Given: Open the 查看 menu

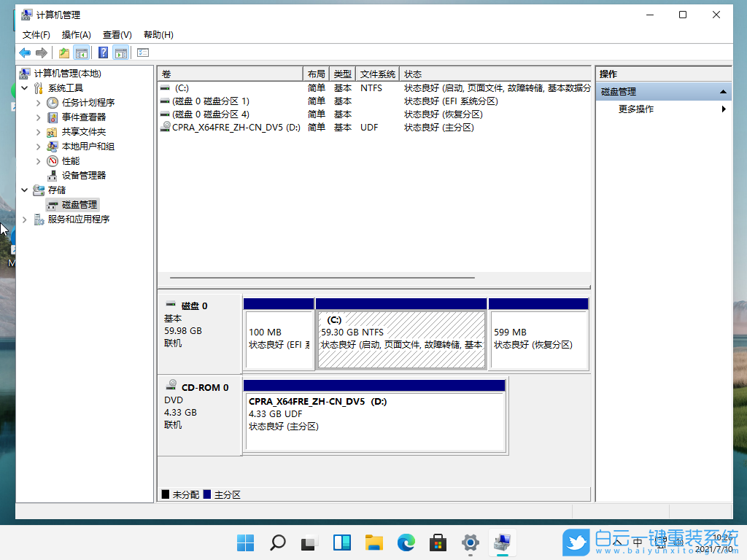Looking at the screenshot, I should tap(117, 34).
